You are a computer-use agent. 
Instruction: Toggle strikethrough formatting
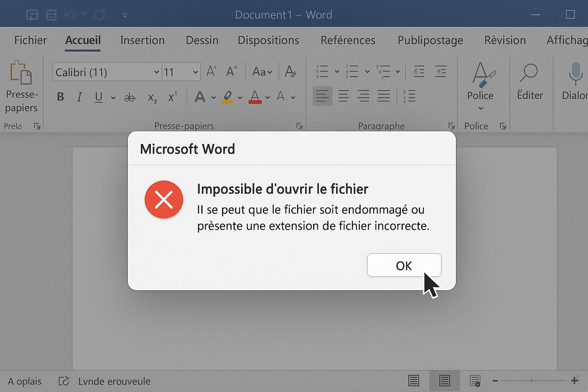pyautogui.click(x=130, y=98)
